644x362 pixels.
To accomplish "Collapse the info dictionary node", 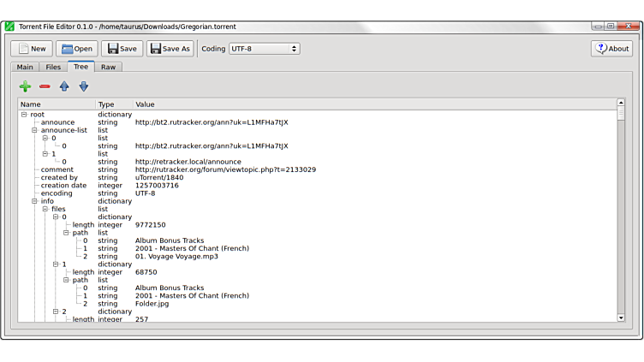I will click(34, 201).
